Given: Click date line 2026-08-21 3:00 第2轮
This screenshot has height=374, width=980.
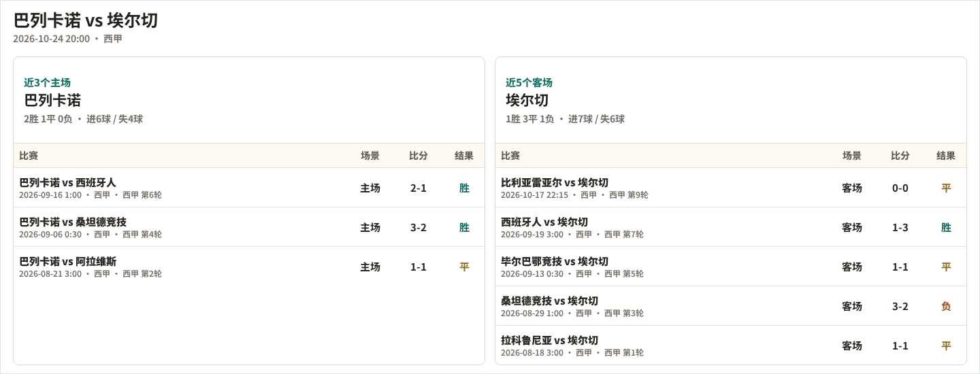Looking at the screenshot, I should 91,274.
